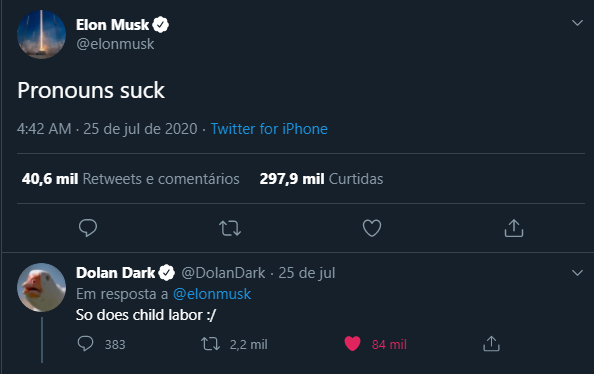The image size is (594, 374).
Task: Share Elon Musk's tweet
Action: (x=514, y=228)
